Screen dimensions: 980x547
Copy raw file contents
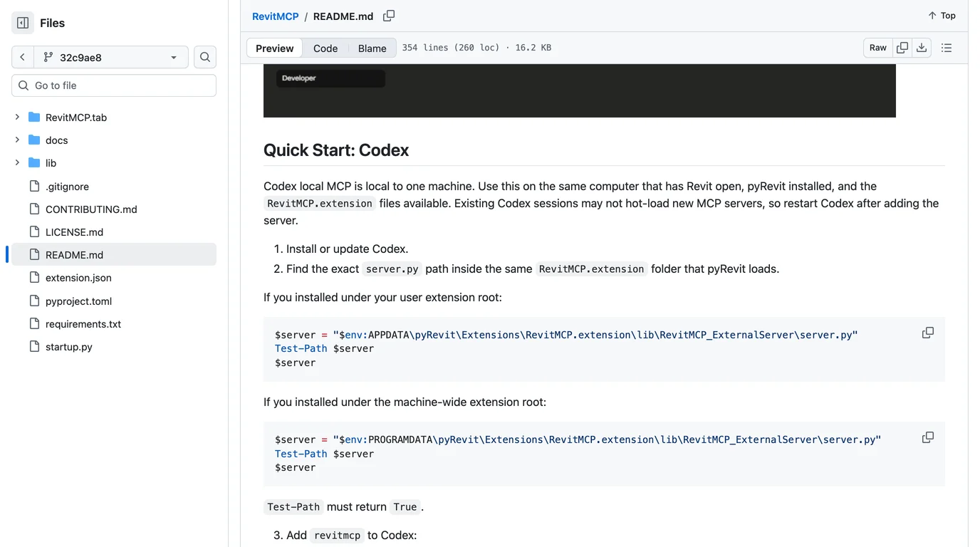pos(902,48)
